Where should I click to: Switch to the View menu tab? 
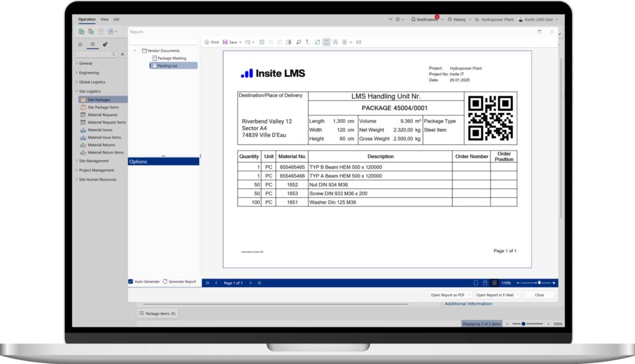pyautogui.click(x=104, y=19)
